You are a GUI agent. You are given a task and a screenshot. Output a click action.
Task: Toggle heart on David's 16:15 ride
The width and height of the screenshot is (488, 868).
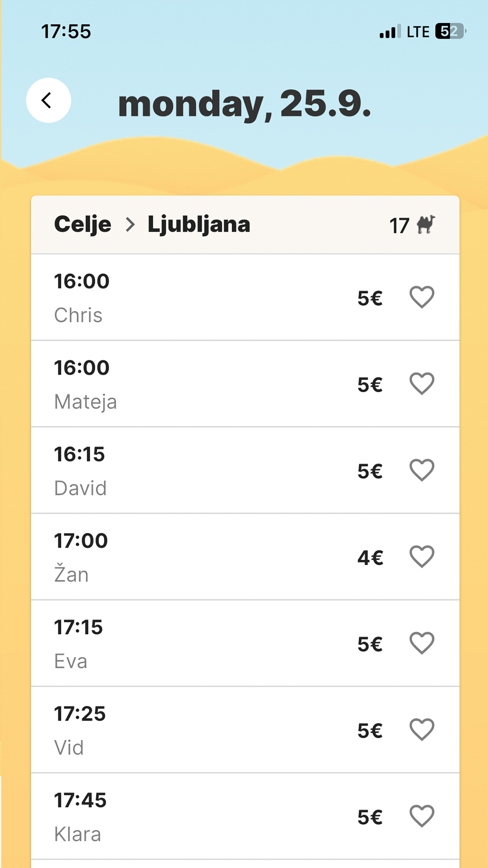pos(422,470)
